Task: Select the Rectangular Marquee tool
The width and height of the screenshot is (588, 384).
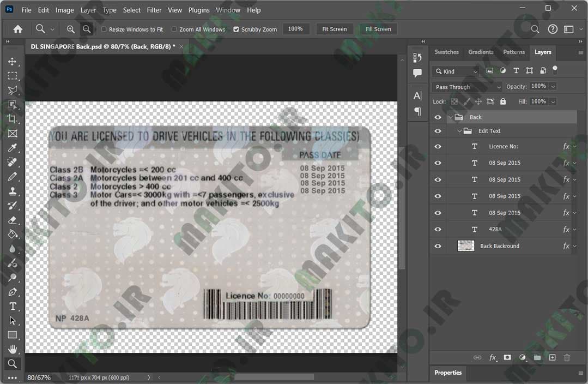Action: [13, 76]
